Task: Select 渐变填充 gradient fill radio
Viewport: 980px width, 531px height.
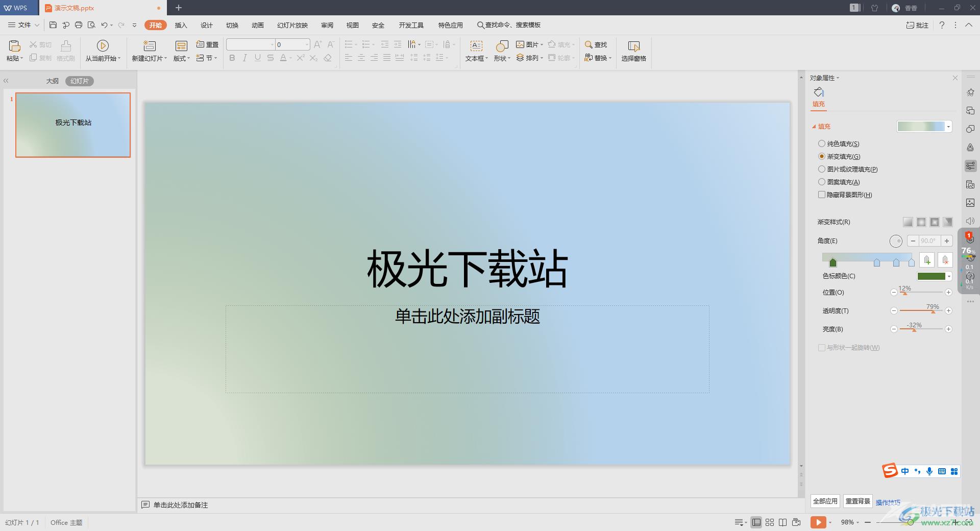Action: coord(822,156)
